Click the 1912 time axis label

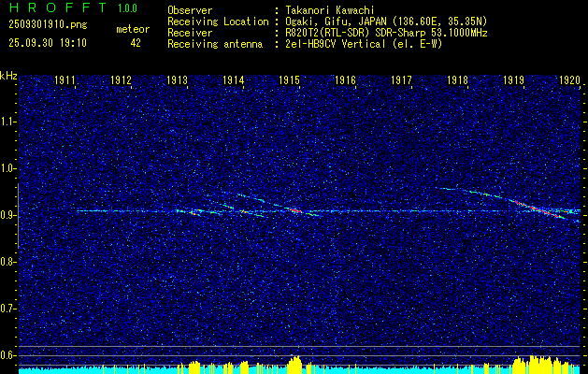(x=121, y=79)
